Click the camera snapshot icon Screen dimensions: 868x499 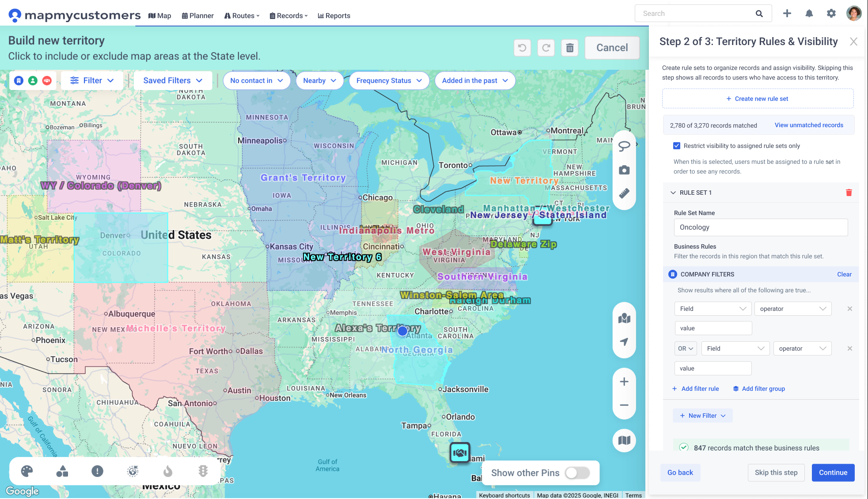pos(624,170)
